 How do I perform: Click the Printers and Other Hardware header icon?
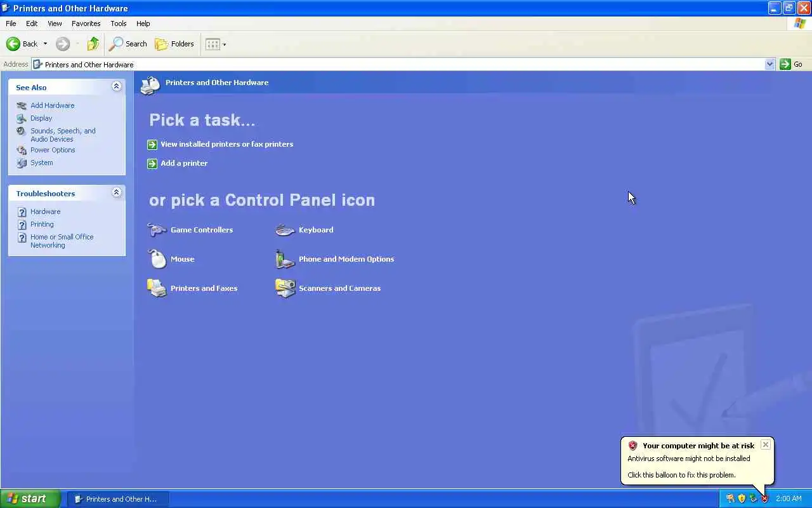coord(150,84)
